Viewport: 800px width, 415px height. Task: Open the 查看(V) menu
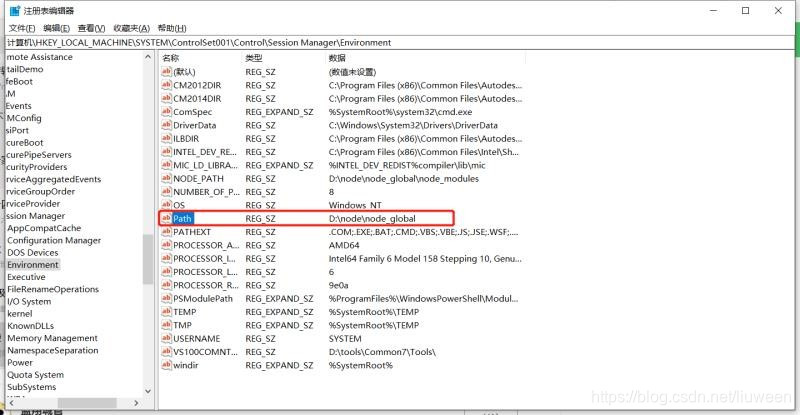[x=91, y=28]
